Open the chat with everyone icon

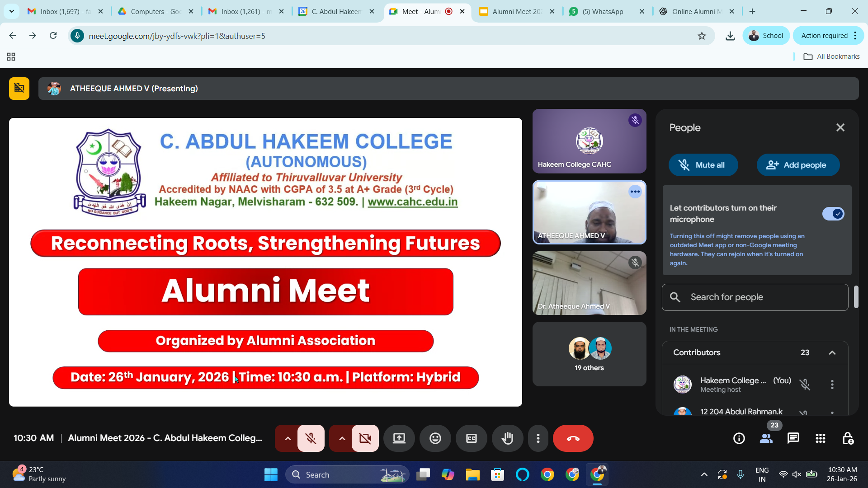pyautogui.click(x=793, y=438)
